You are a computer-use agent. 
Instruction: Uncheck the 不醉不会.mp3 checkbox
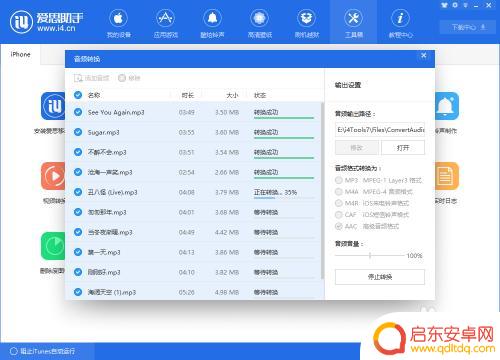78,152
